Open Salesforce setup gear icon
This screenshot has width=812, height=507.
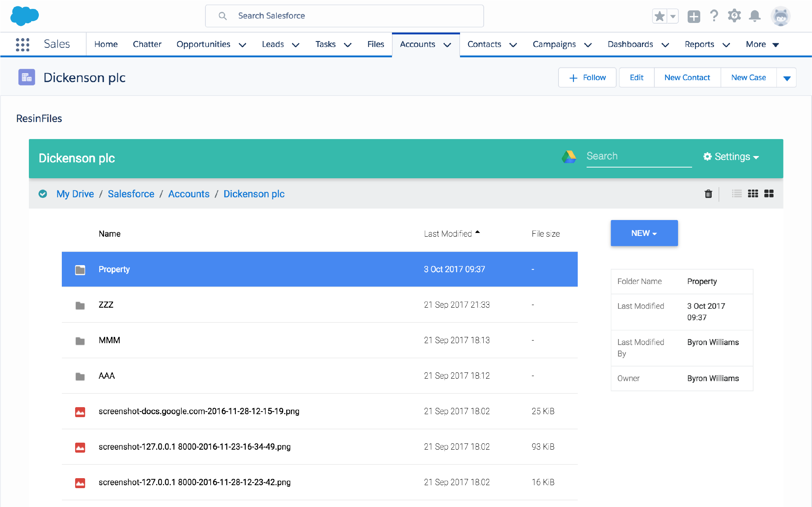[734, 16]
